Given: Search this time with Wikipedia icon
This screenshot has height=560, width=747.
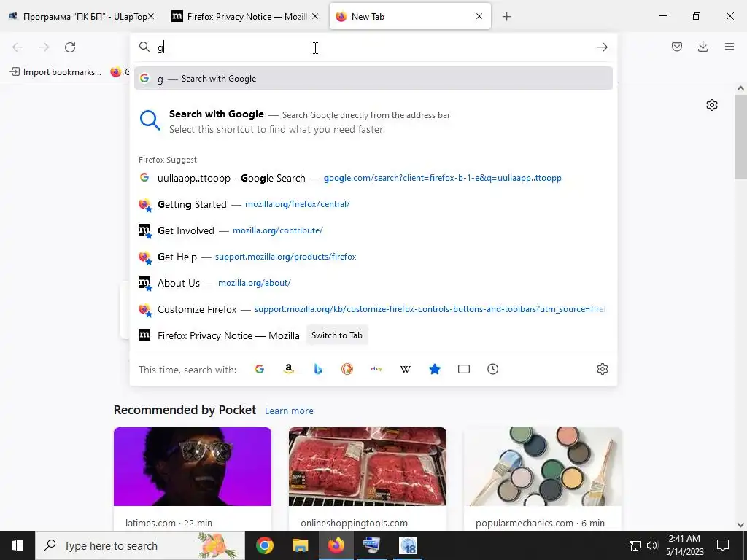Looking at the screenshot, I should (406, 369).
